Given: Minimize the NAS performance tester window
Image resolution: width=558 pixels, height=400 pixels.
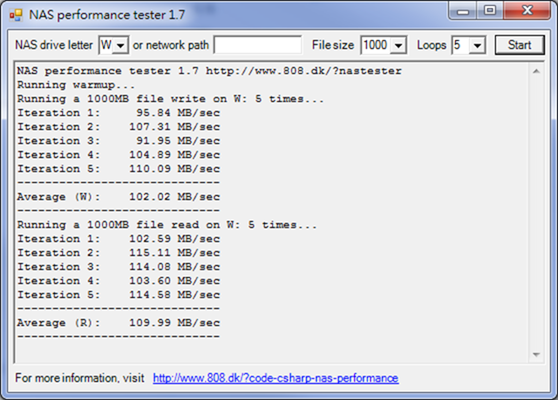Looking at the screenshot, I should click(x=463, y=11).
